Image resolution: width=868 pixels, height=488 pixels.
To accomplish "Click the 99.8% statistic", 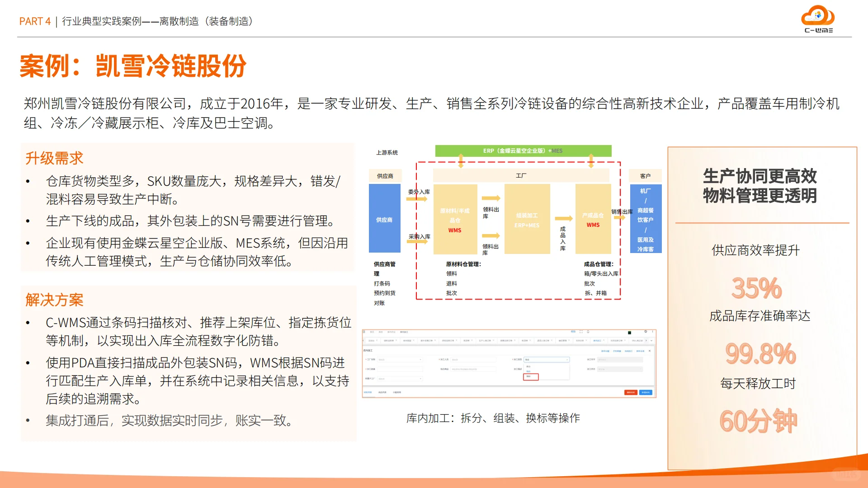I will click(x=760, y=353).
